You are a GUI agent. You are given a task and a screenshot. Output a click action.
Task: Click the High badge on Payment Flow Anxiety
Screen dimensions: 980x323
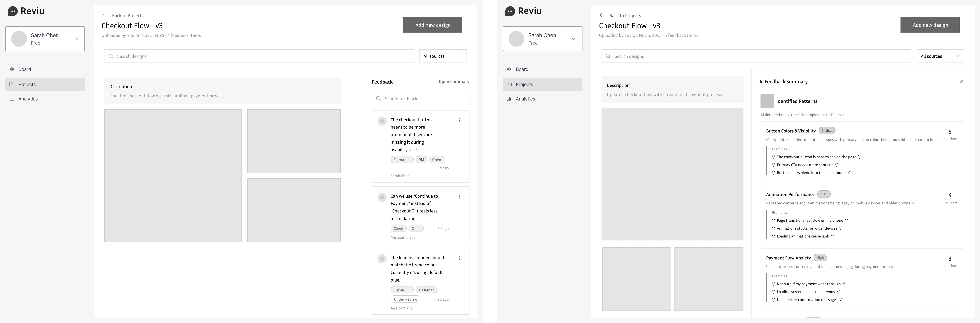click(x=820, y=258)
